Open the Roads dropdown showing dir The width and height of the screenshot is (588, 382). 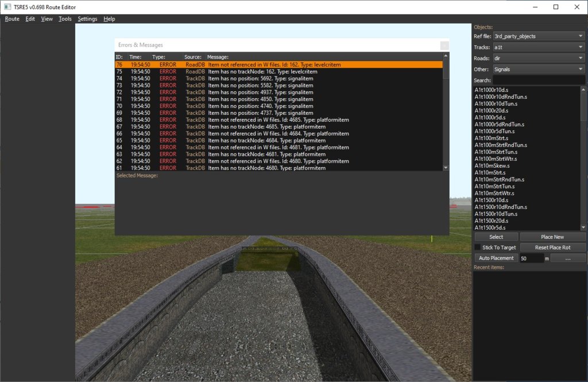539,58
